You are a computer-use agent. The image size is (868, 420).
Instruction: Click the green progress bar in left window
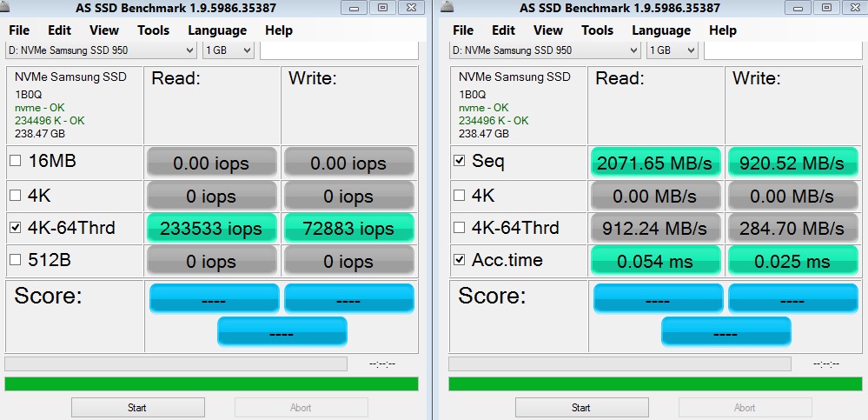[x=211, y=384]
